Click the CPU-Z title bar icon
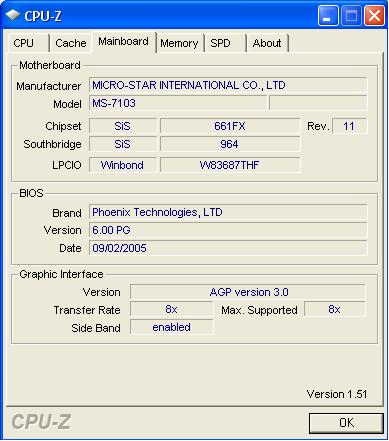 tap(13, 15)
